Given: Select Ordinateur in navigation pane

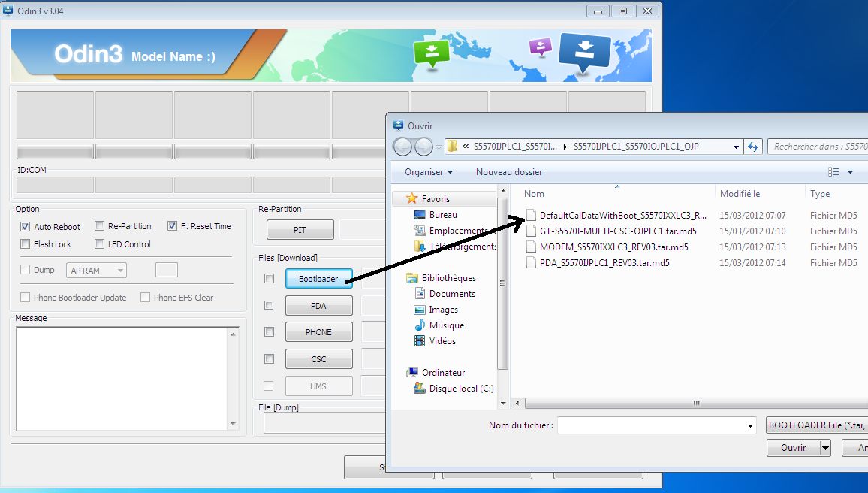Looking at the screenshot, I should (443, 372).
